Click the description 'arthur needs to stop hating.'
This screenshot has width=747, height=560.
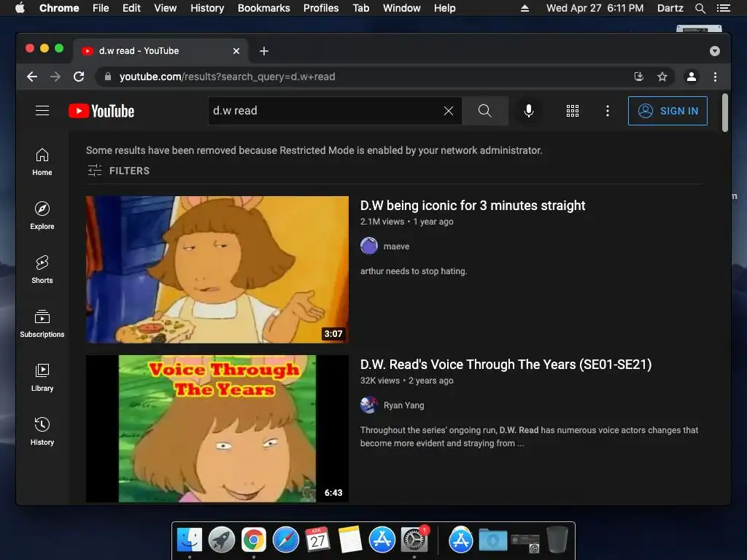pos(414,271)
